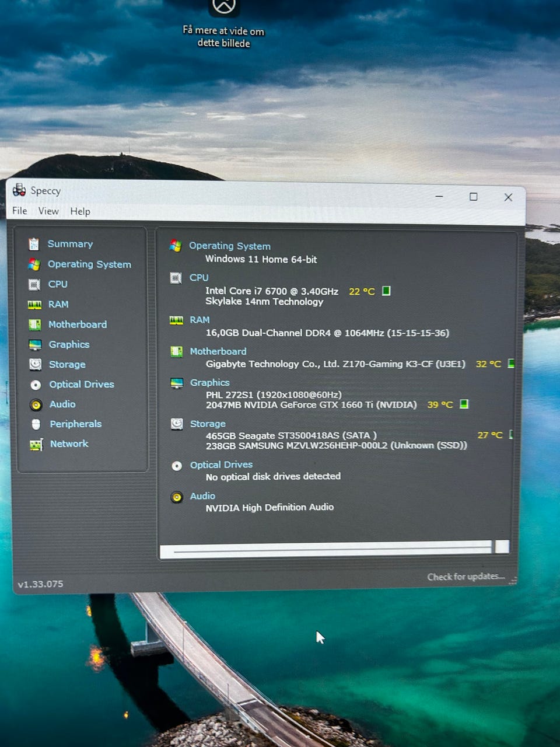
Task: Click the Gigabyte Z170-Gaming K3-CF text
Action: (335, 364)
